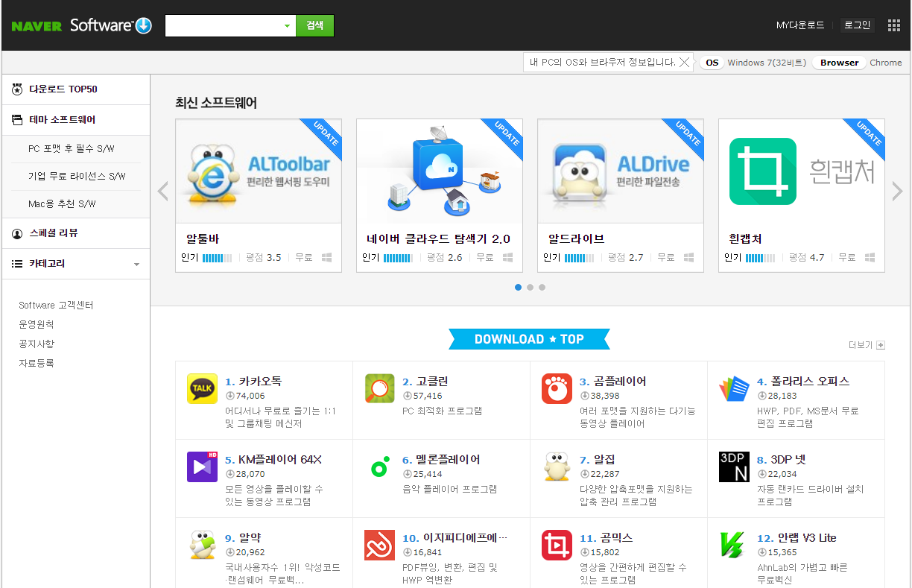Open the ALDrive banner thumbnail
The width and height of the screenshot is (912, 588).
click(621, 171)
